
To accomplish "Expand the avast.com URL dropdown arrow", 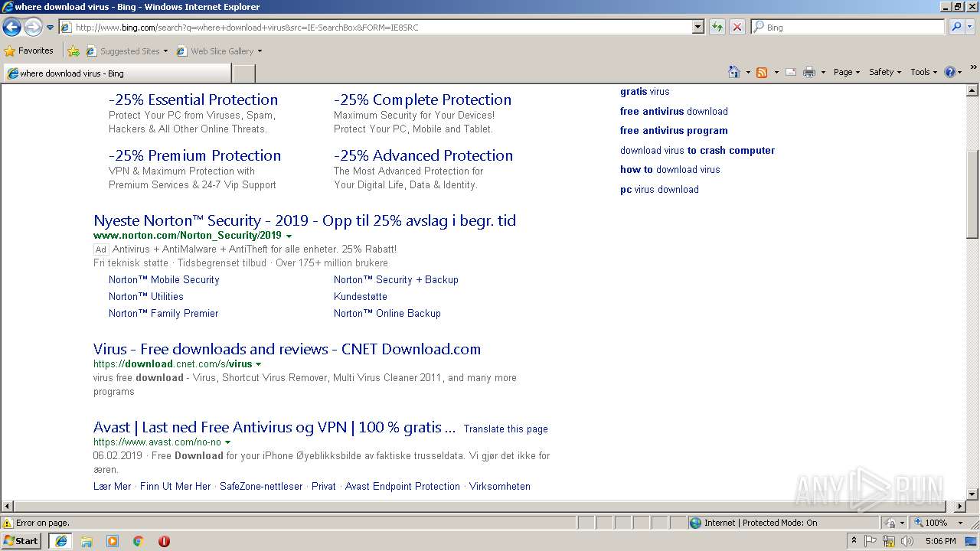I will (227, 443).
